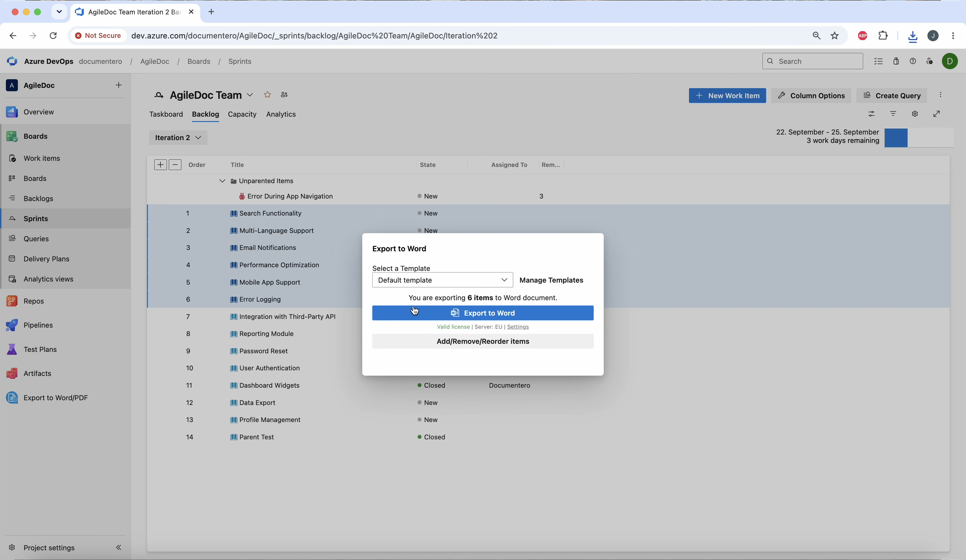Click Add/Remove/Reorder items button

coord(483,342)
